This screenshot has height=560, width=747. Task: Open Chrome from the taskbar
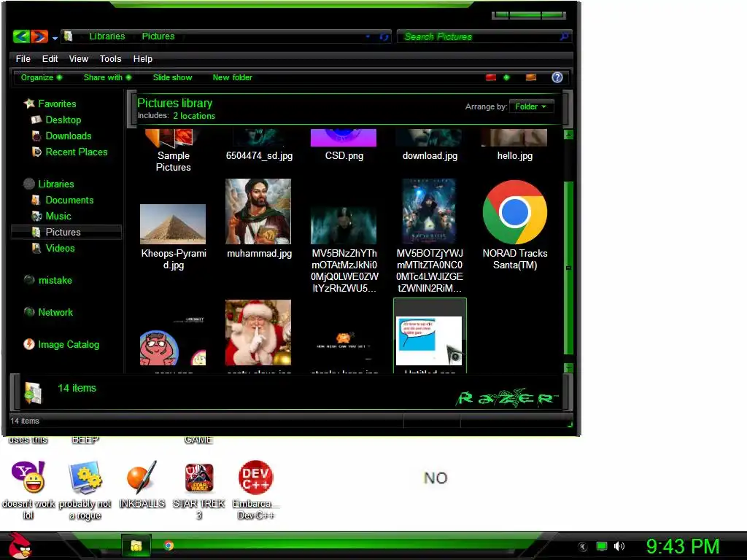pyautogui.click(x=169, y=545)
